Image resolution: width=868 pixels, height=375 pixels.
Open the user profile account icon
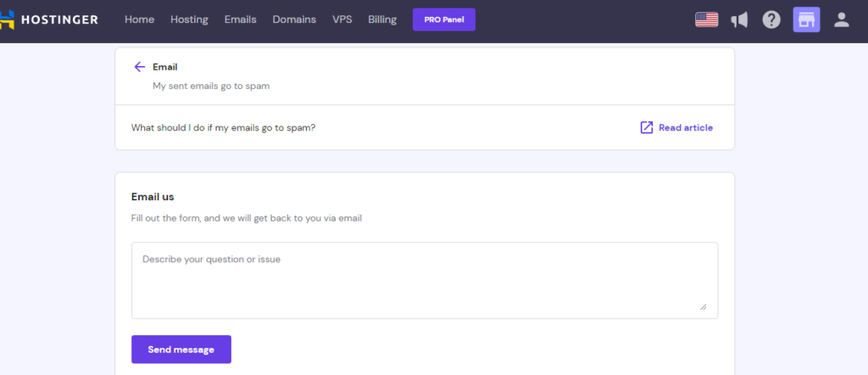(x=841, y=20)
